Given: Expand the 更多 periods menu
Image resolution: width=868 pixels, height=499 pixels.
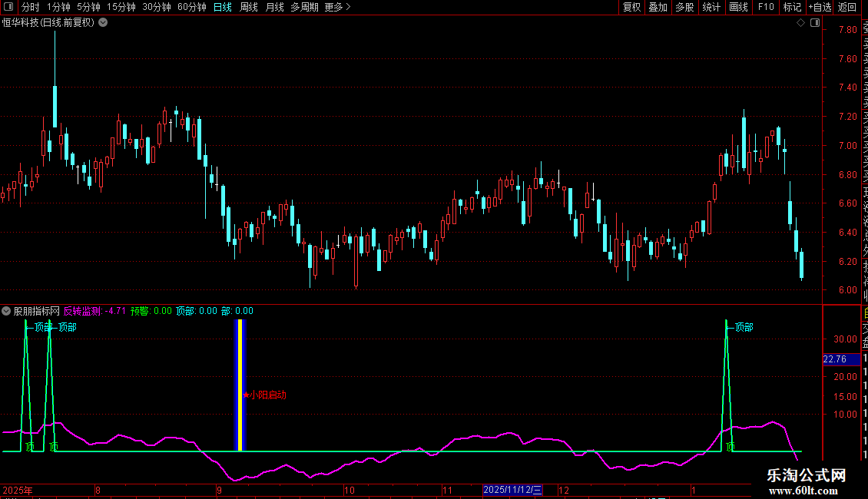Looking at the screenshot, I should [x=337, y=7].
